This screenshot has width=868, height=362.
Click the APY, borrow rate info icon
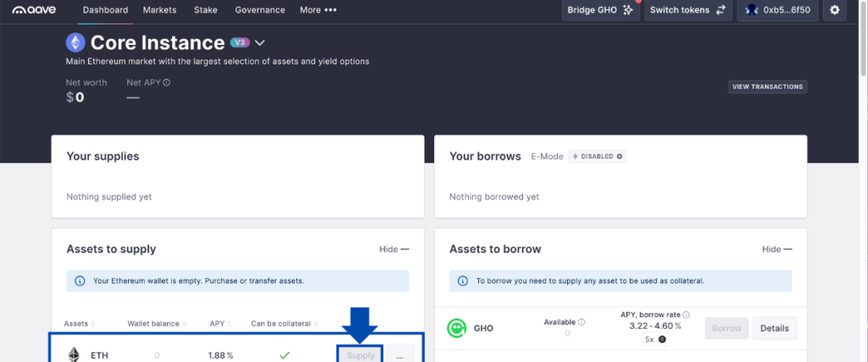(686, 315)
